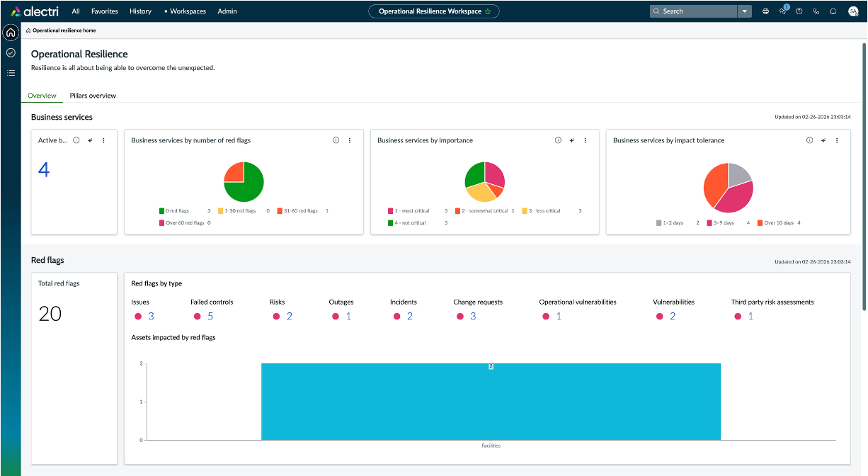Click the 0 red flags legend swatch
868x476 pixels.
pos(162,211)
